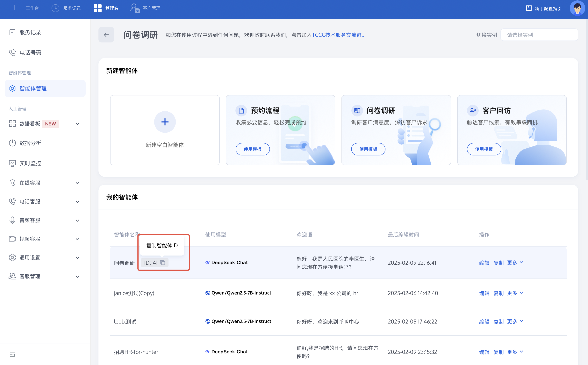The width and height of the screenshot is (588, 365).
Task: Open 实时监控 in the sidebar
Action: (x=30, y=163)
